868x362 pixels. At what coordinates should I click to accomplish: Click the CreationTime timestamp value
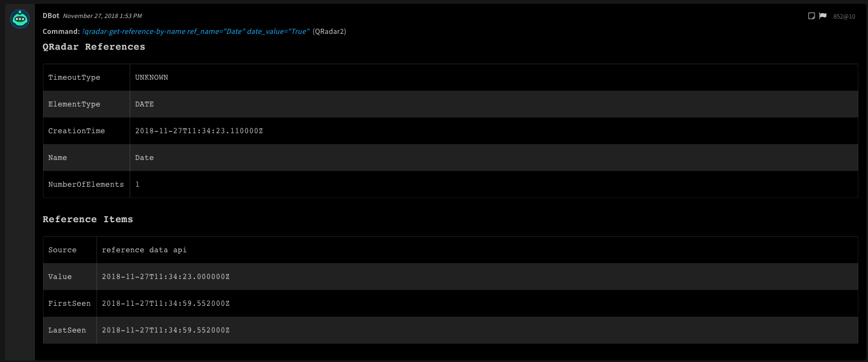click(x=199, y=131)
